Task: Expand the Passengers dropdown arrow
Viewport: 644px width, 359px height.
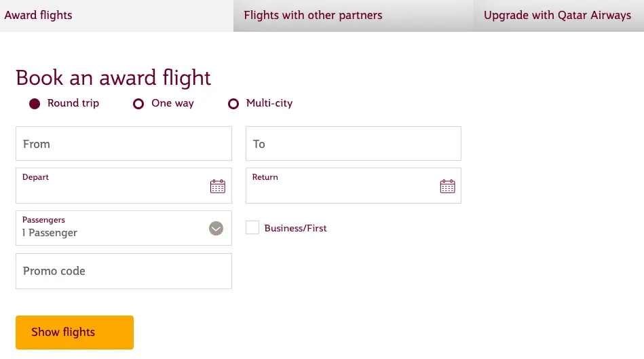Action: pos(216,229)
